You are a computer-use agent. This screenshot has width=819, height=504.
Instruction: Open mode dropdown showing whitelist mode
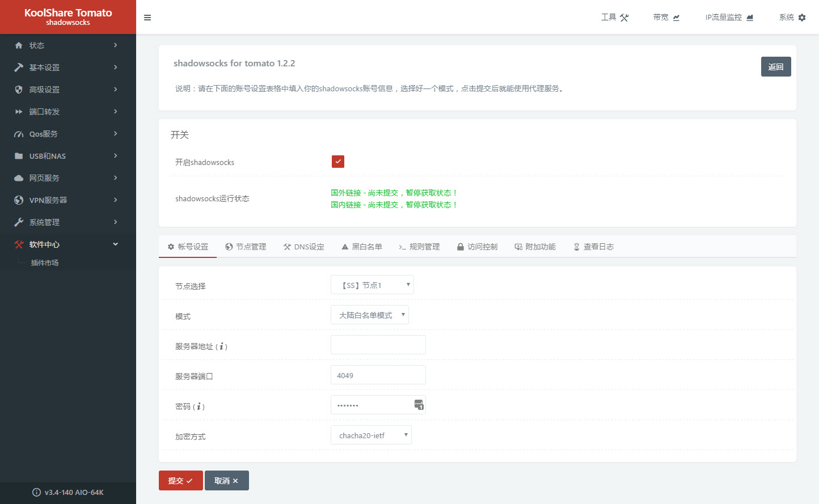click(x=369, y=315)
